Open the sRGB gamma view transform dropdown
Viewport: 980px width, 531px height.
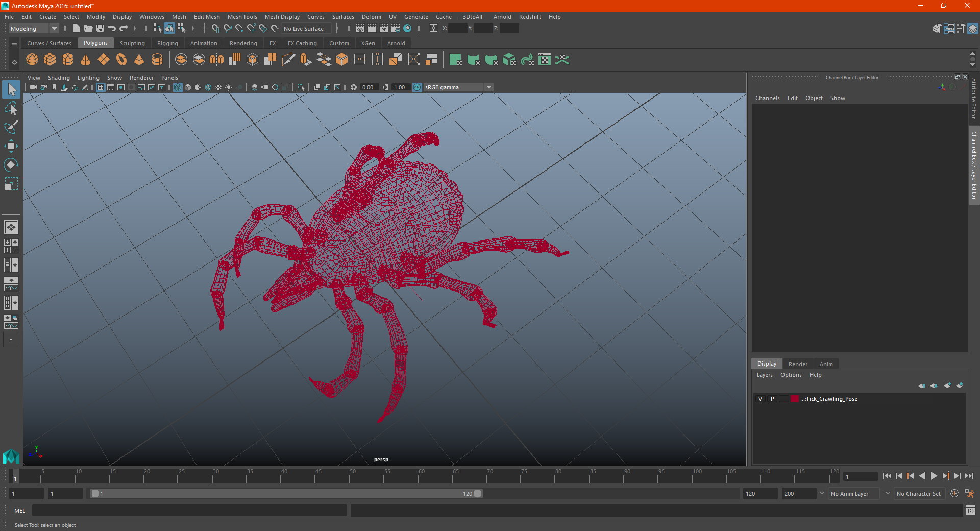(x=458, y=87)
